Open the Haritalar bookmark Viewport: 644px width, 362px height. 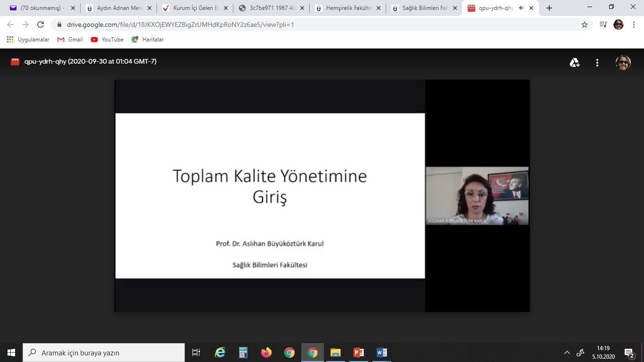148,40
